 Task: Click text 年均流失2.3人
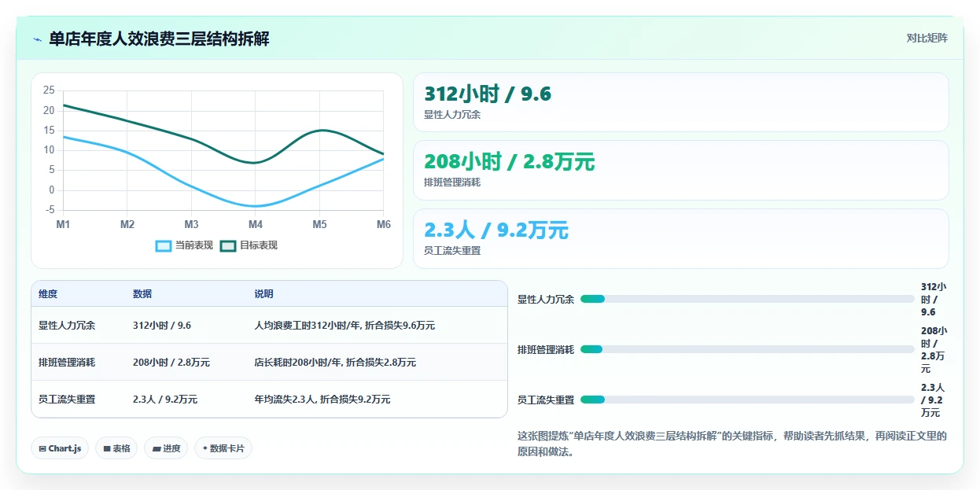click(x=286, y=399)
